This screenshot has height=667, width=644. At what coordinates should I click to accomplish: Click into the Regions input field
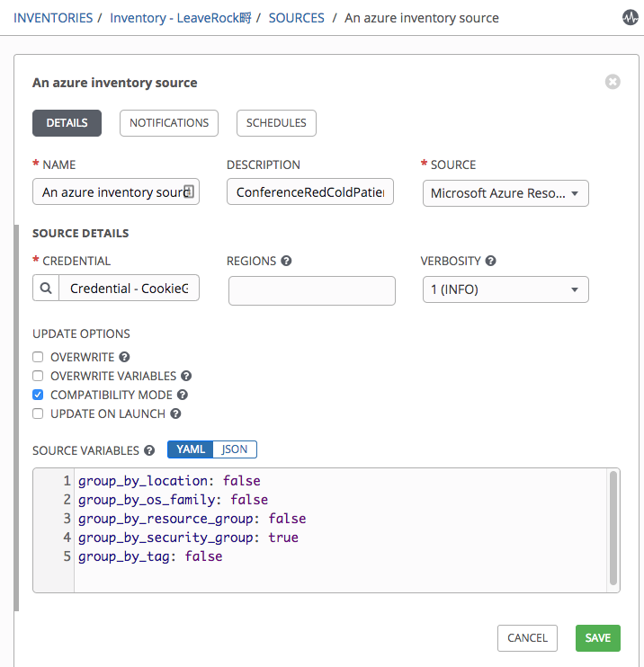point(312,290)
